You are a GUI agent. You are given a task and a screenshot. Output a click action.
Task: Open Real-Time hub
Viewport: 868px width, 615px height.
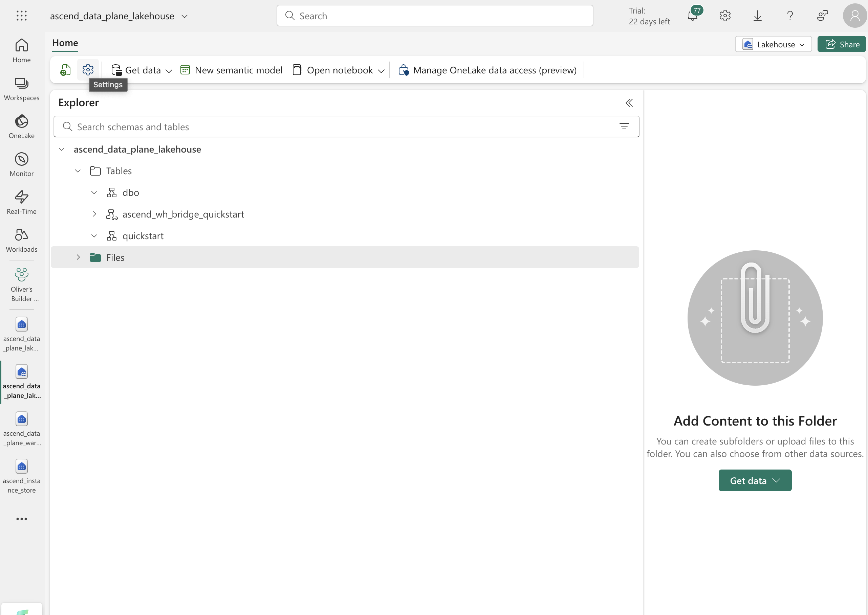tap(22, 202)
